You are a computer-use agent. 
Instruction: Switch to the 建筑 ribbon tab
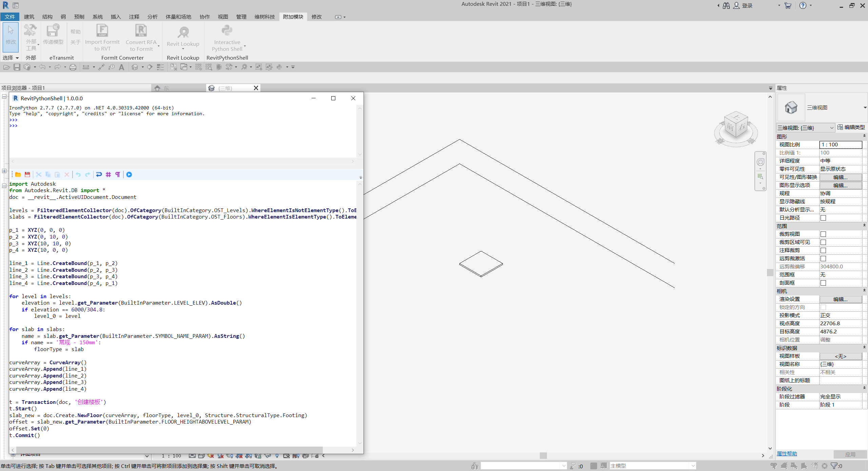pyautogui.click(x=29, y=17)
